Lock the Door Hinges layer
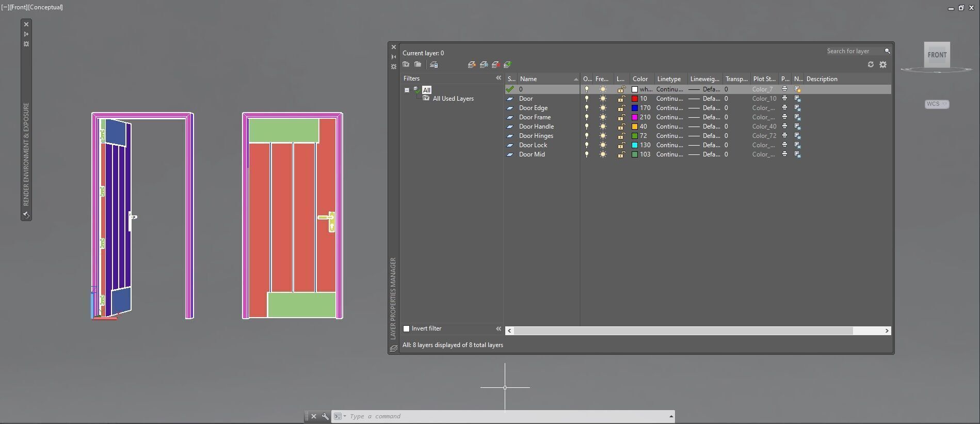Image resolution: width=980 pixels, height=424 pixels. [621, 136]
